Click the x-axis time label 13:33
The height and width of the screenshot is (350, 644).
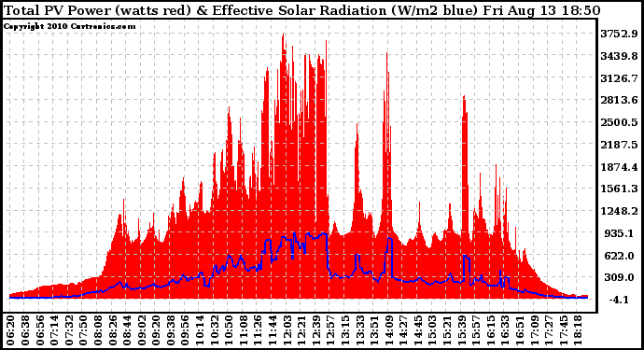(360, 330)
